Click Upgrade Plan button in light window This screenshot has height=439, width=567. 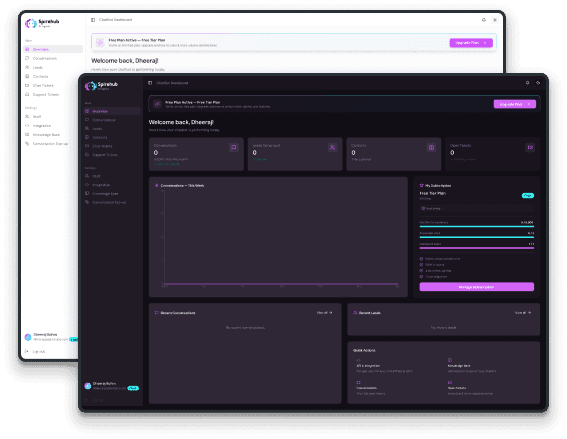click(471, 43)
